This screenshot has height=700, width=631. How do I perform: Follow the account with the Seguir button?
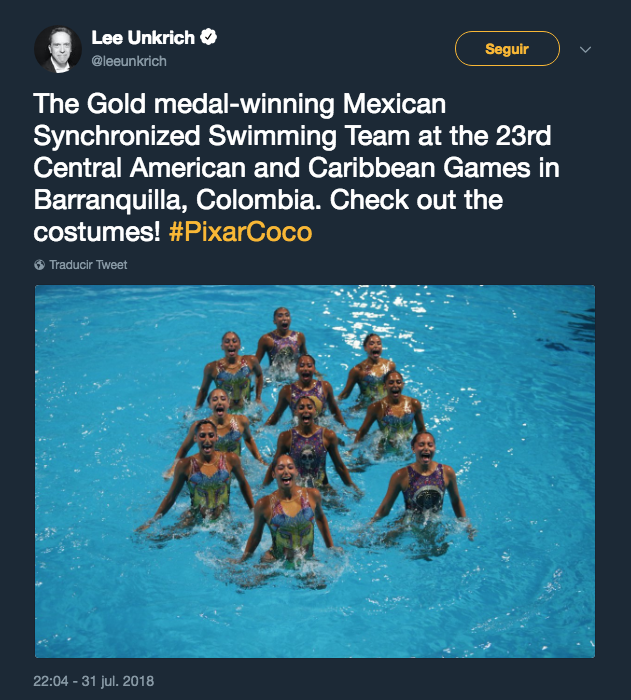pos(507,49)
